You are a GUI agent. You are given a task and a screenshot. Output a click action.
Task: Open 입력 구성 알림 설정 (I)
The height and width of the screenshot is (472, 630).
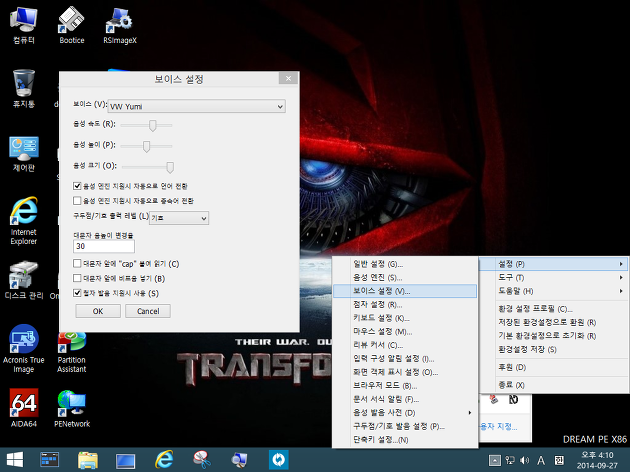pyautogui.click(x=405, y=358)
